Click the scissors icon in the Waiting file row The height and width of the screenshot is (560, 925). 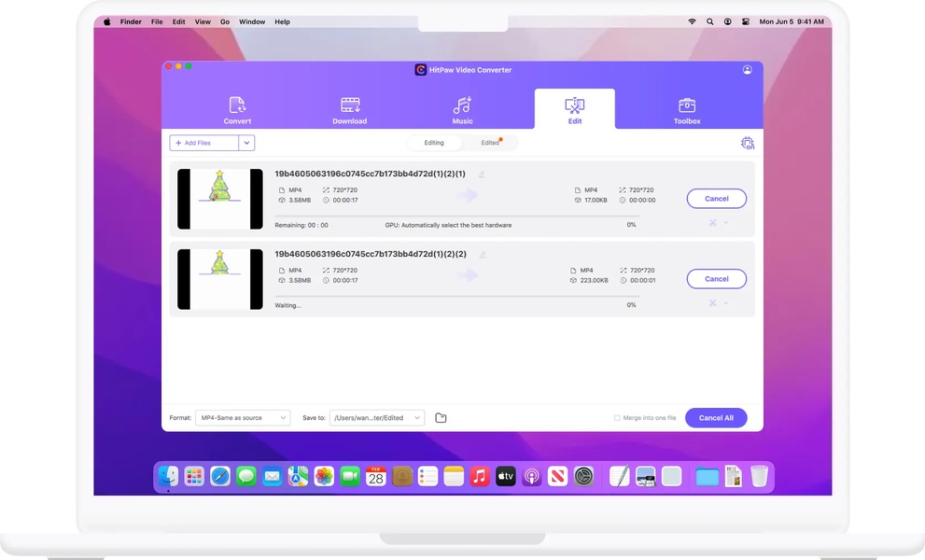(x=712, y=302)
